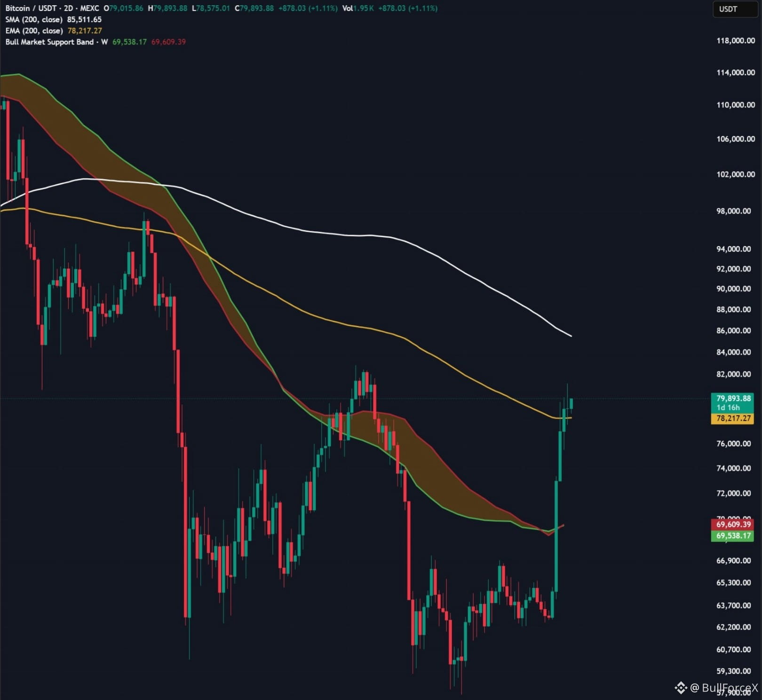Click the 65,300.00 price axis label

coord(734,582)
